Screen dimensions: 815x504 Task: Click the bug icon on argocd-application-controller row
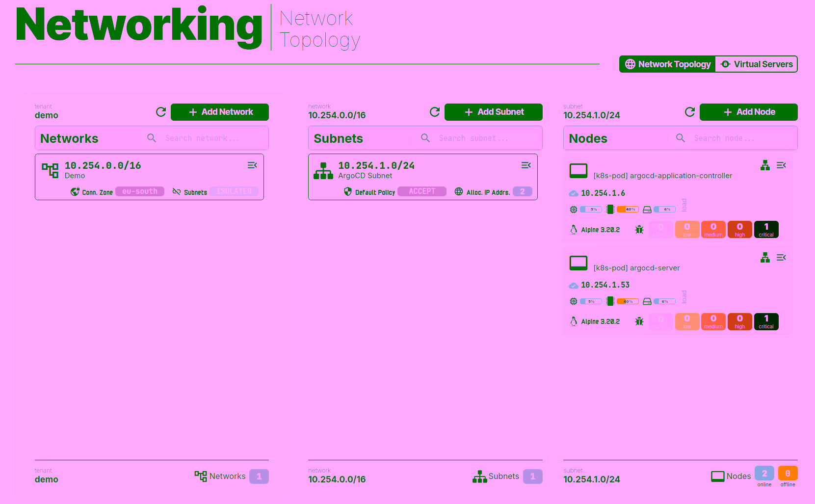tap(639, 230)
